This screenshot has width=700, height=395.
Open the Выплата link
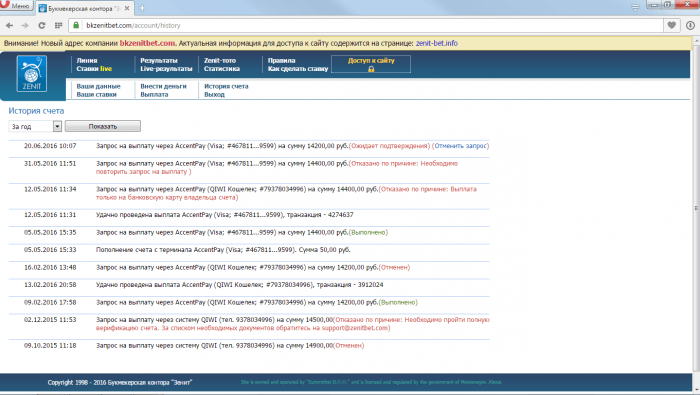tap(154, 95)
